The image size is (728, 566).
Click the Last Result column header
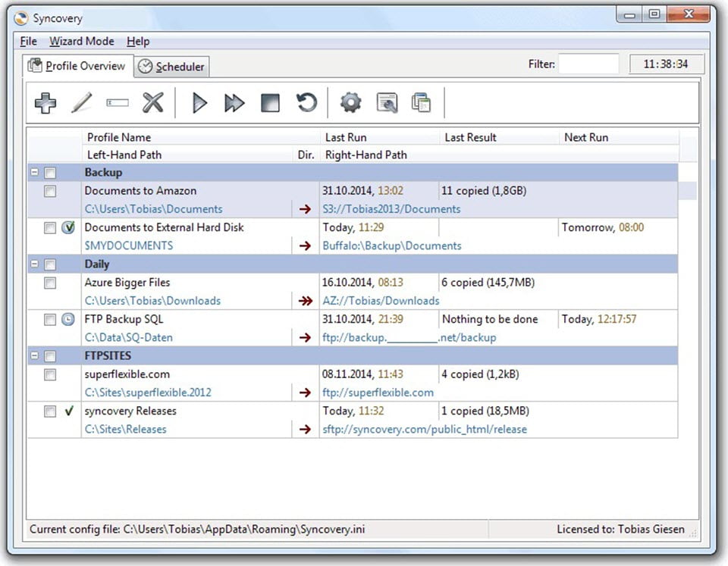tap(499, 137)
